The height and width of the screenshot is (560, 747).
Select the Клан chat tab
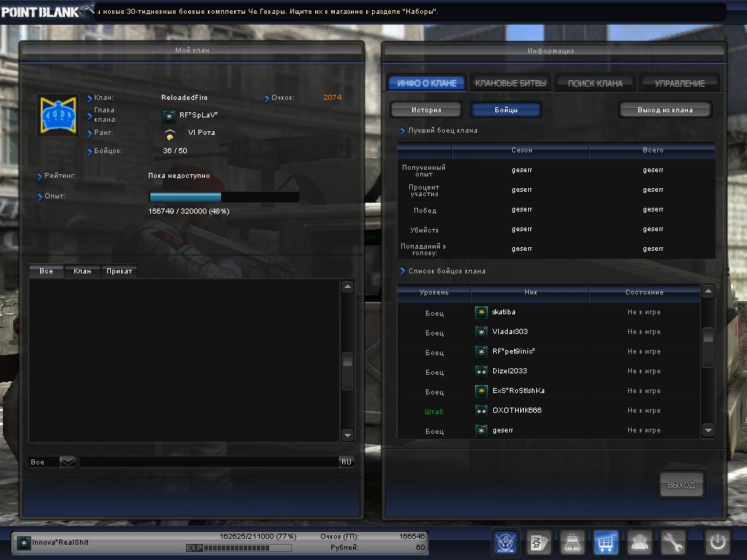click(82, 271)
